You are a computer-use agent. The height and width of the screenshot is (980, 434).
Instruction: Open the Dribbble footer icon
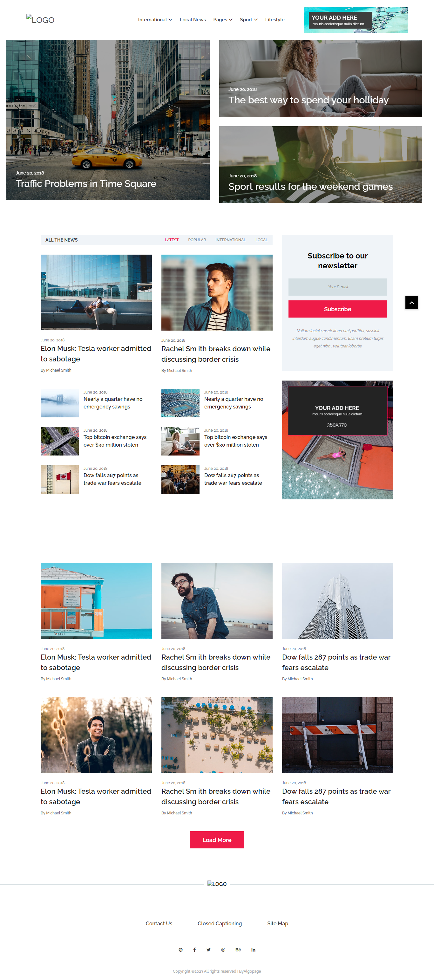223,949
